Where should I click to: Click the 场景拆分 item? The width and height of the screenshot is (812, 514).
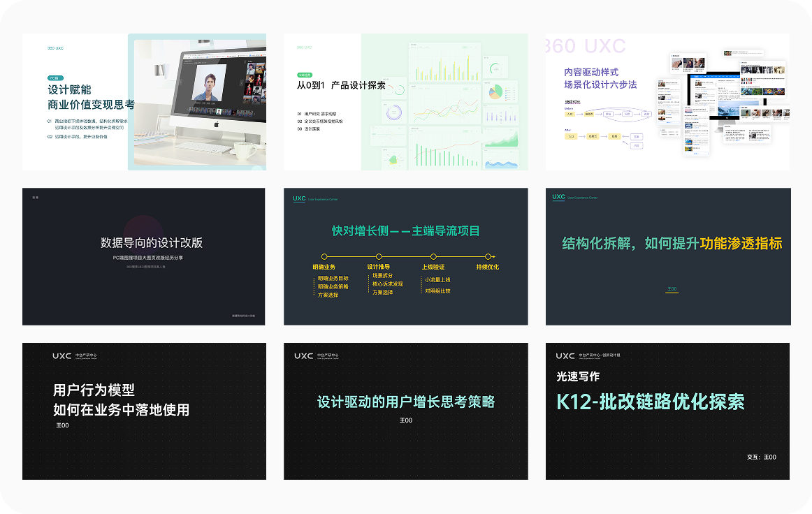click(x=383, y=275)
